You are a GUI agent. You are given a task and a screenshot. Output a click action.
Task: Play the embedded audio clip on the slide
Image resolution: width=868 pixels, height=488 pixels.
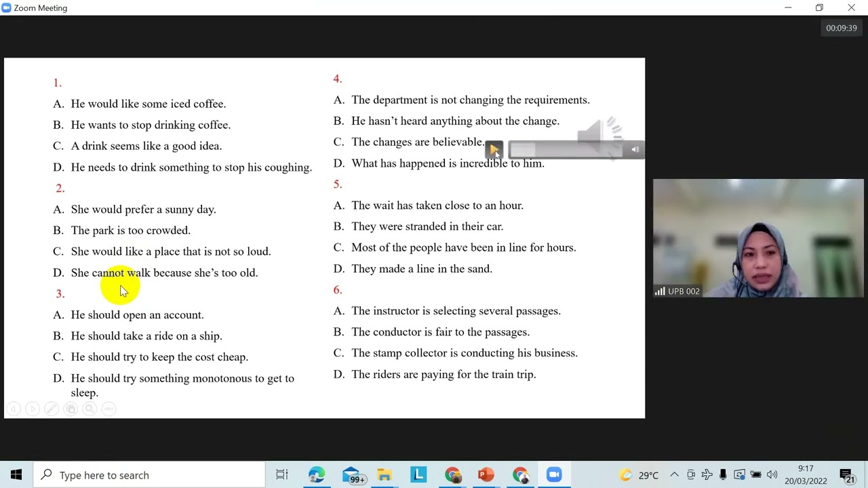(494, 149)
